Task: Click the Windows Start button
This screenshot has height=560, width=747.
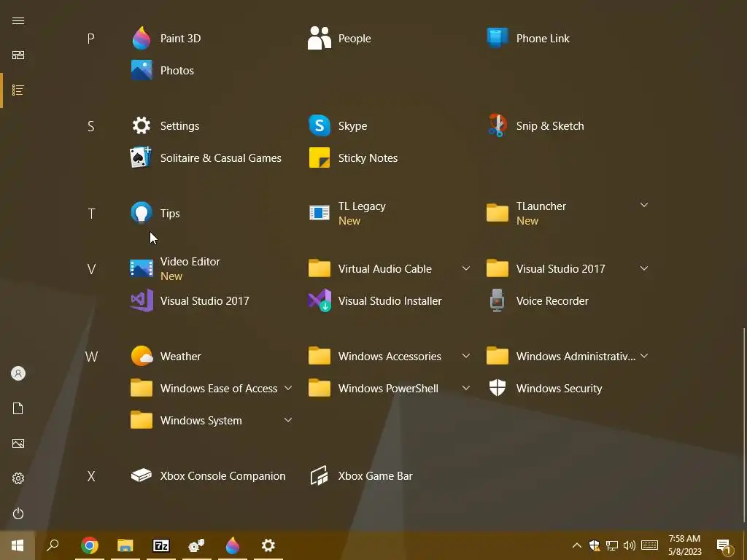Action: 18,545
